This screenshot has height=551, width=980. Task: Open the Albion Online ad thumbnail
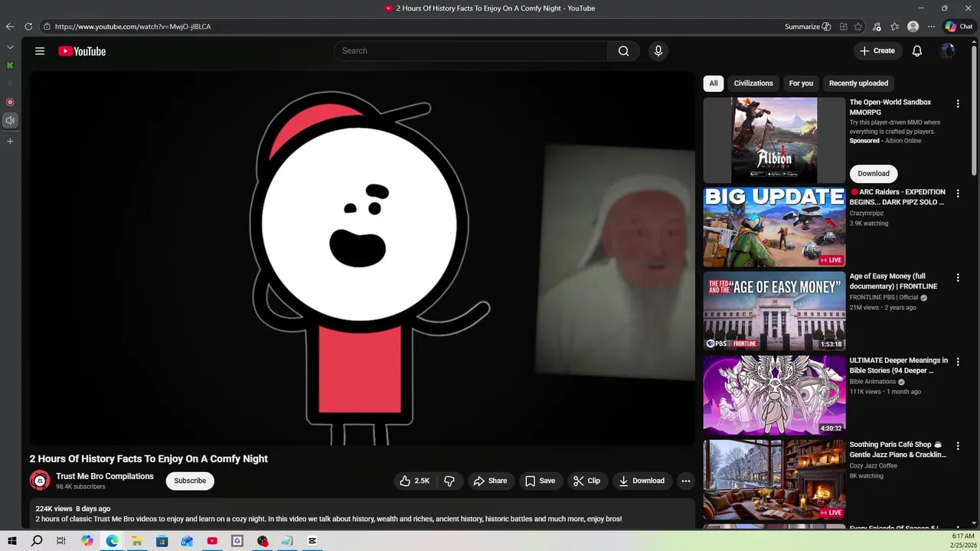coord(774,140)
